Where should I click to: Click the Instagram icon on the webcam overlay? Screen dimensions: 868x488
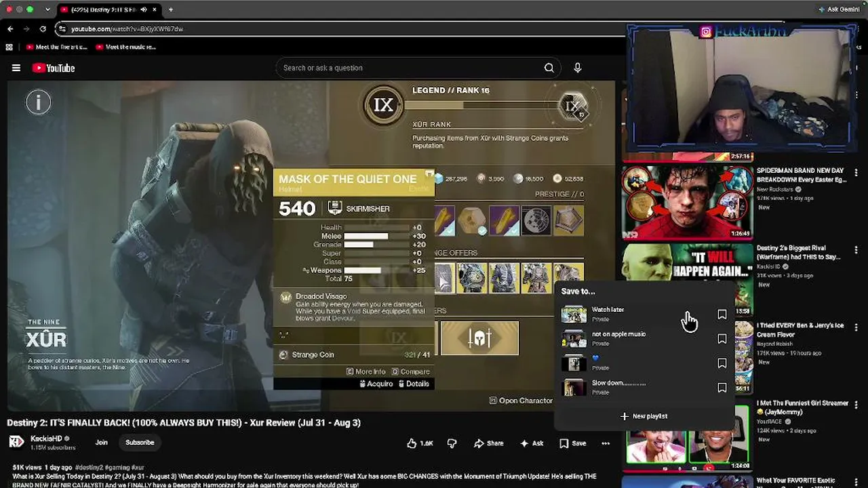[x=706, y=32]
